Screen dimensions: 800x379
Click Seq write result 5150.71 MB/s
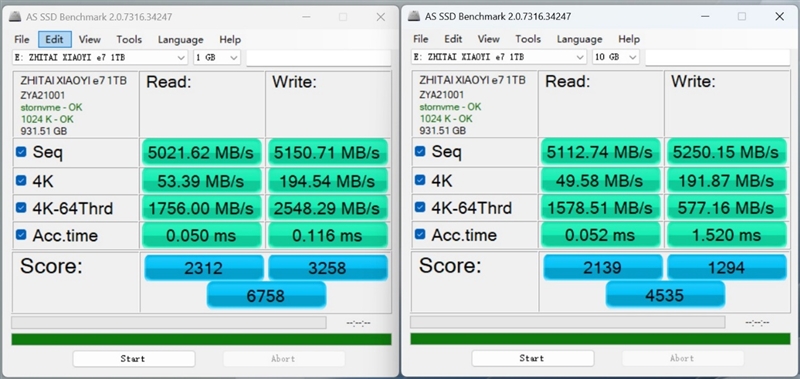(x=327, y=152)
